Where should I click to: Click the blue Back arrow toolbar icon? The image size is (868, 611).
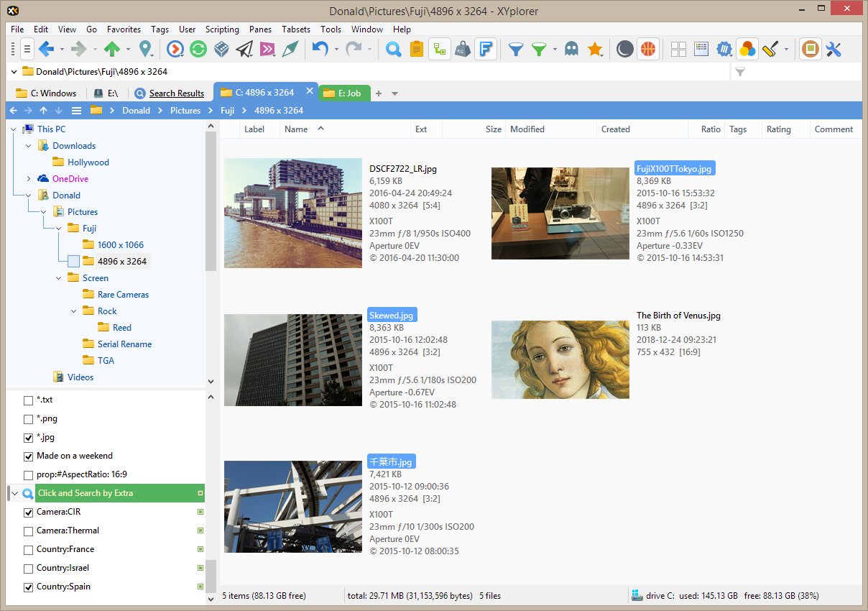pyautogui.click(x=46, y=49)
